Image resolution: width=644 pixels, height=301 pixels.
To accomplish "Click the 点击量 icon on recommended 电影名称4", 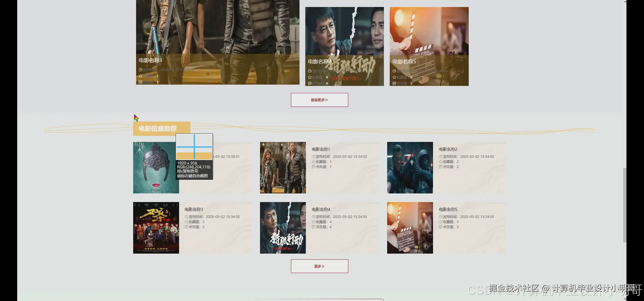I will (314, 227).
